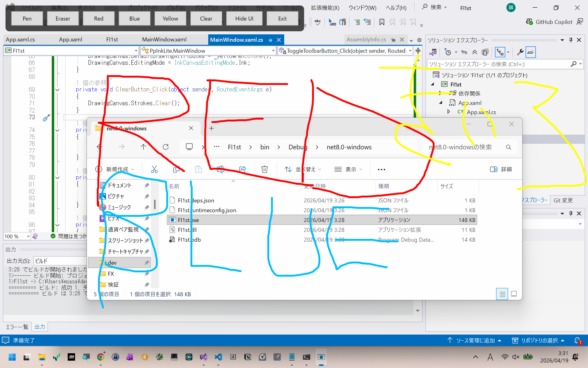The height and width of the screenshot is (368, 588).
Task: Switch to the MainWindow.xaml tab
Action: [164, 40]
